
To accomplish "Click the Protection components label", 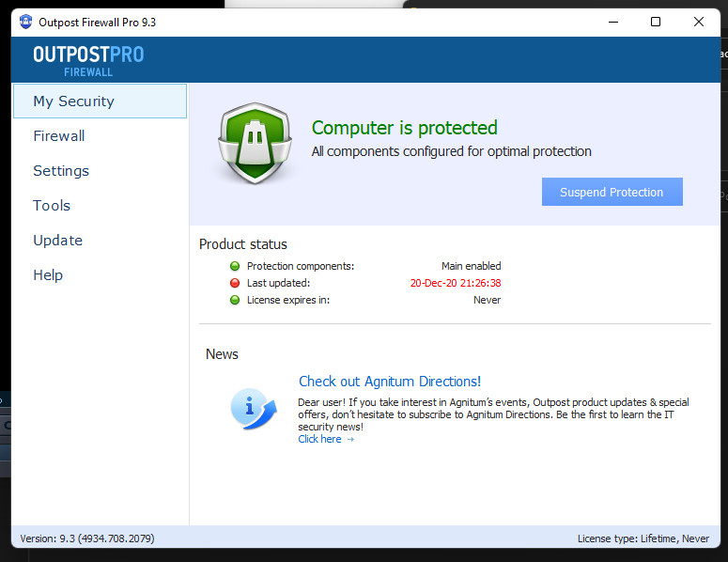I will [301, 266].
